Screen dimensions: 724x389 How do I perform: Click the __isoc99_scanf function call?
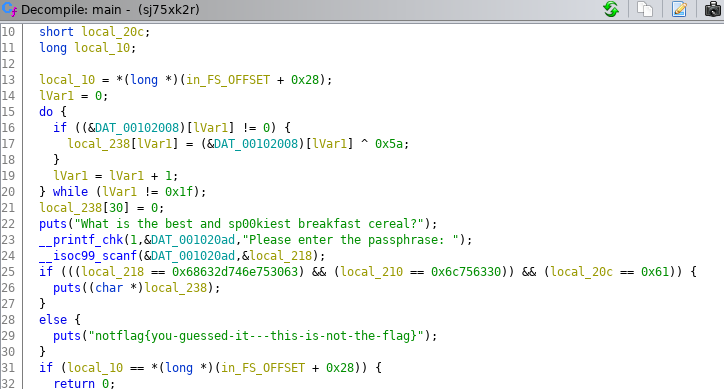coord(88,256)
